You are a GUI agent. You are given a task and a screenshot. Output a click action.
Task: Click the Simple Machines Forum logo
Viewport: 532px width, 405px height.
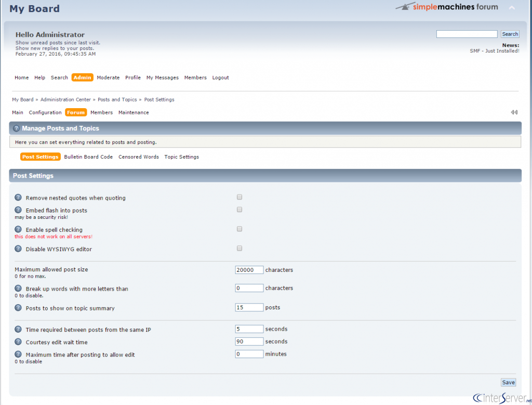(447, 7)
